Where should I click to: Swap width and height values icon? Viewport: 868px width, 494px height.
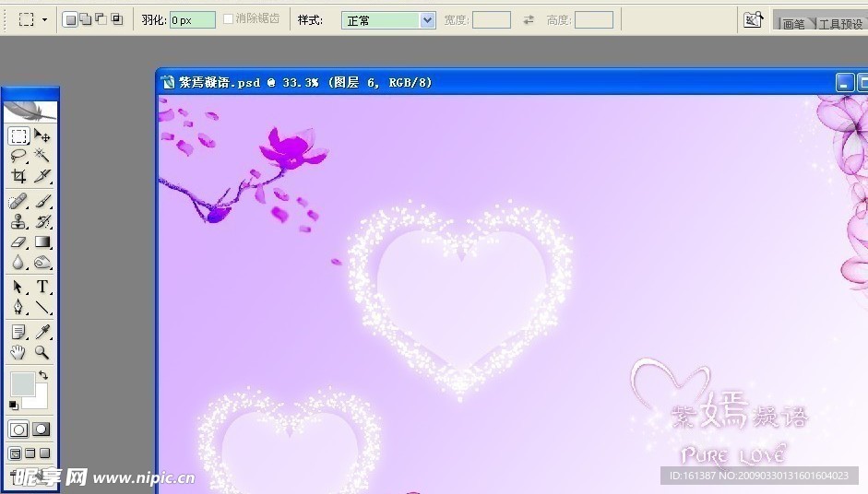[x=529, y=20]
